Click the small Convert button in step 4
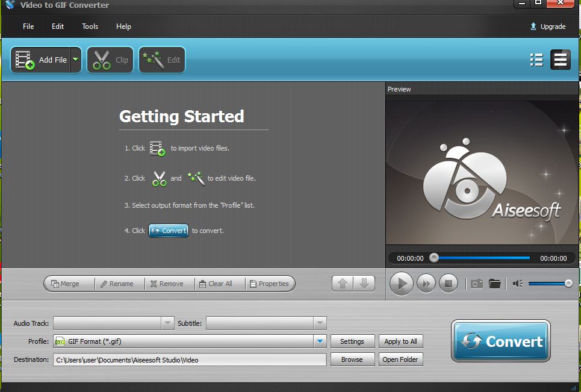581x392 pixels. pyautogui.click(x=169, y=231)
